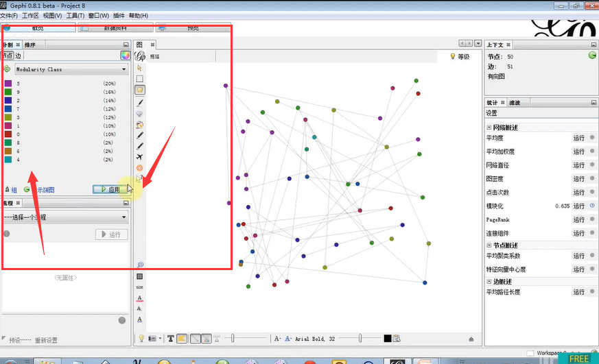Click the 应用 apply button
This screenshot has height=364, width=599.
click(x=110, y=189)
